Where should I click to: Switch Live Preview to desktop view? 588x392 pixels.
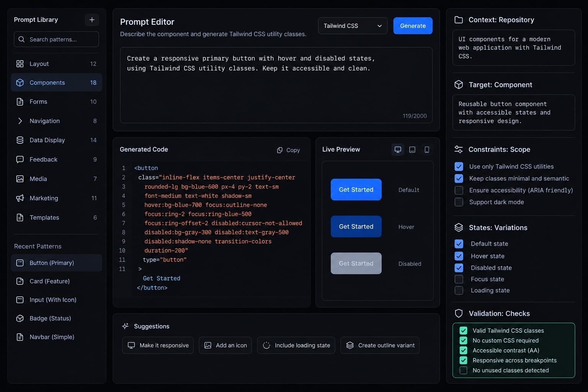point(398,149)
